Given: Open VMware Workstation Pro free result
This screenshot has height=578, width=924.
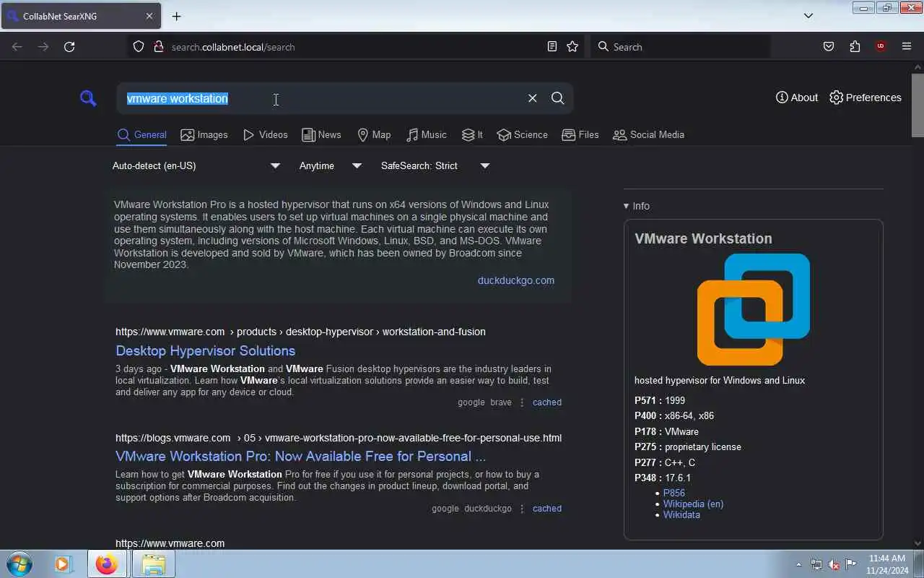Looking at the screenshot, I should pos(300,456).
